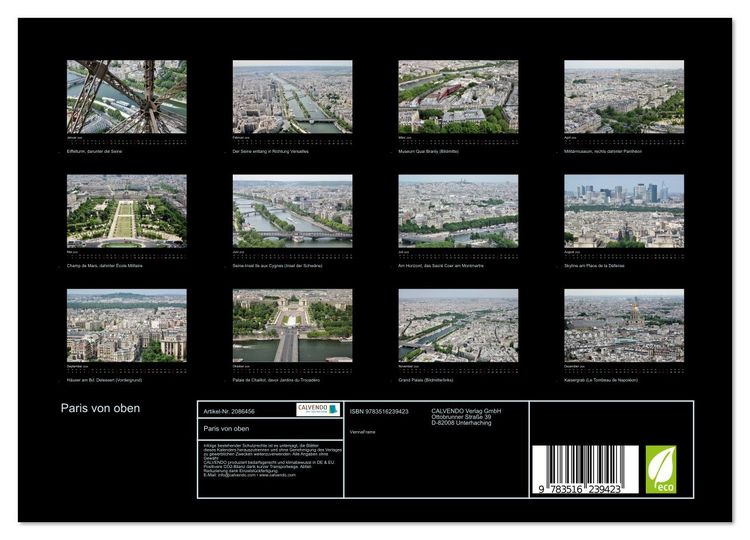Click 'Artikel-Nr. 2086456' text
Screen dimensions: 750x540
click(229, 411)
